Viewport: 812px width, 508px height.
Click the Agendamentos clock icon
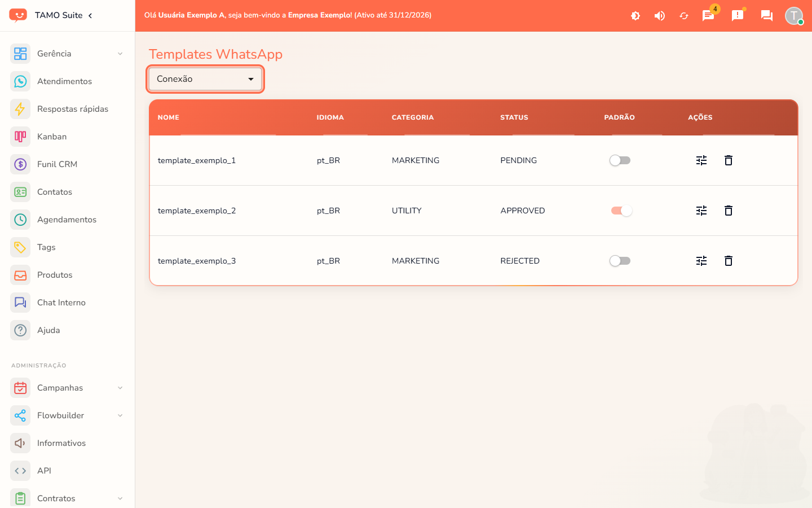point(20,220)
